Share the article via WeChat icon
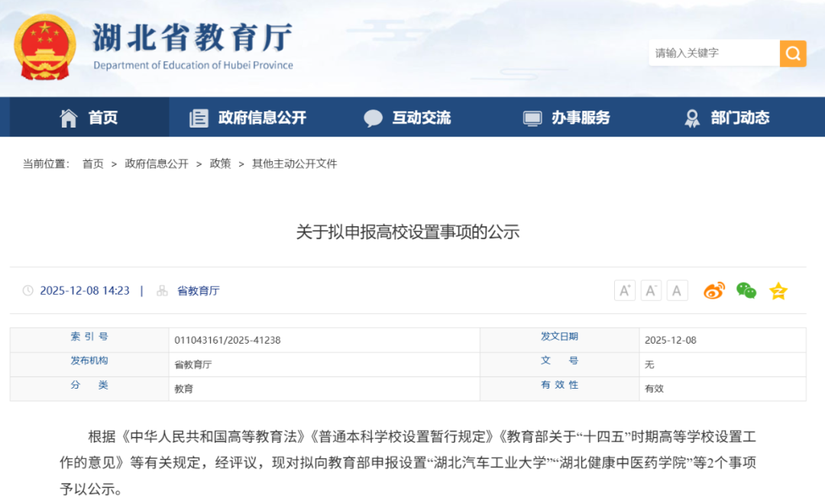 [x=746, y=290]
